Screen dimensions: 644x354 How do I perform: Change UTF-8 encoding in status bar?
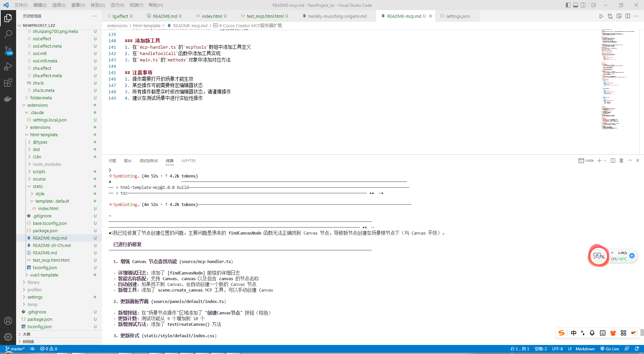click(557, 349)
